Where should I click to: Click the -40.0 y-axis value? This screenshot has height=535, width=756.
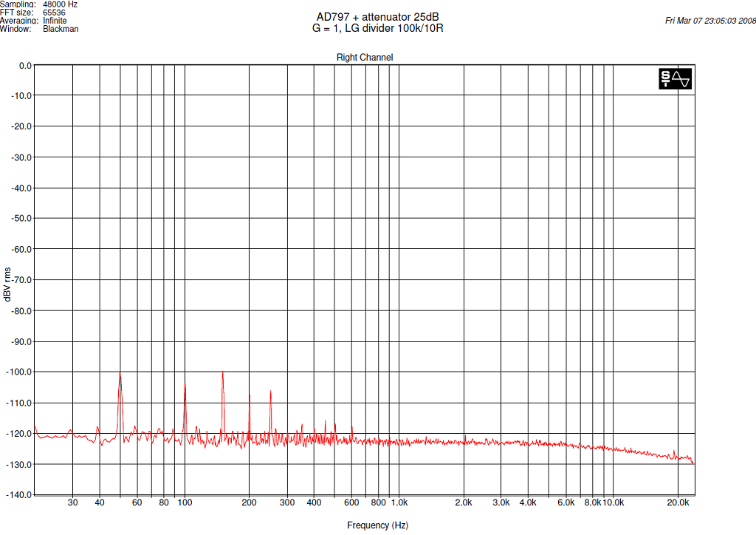(x=21, y=188)
